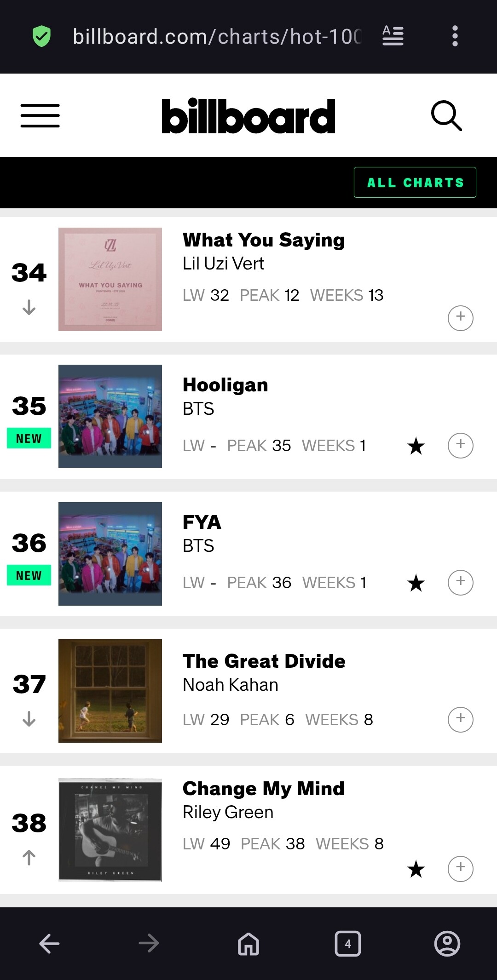This screenshot has width=497, height=980.
Task: Expand Hooligan entry details with plus
Action: (x=460, y=445)
